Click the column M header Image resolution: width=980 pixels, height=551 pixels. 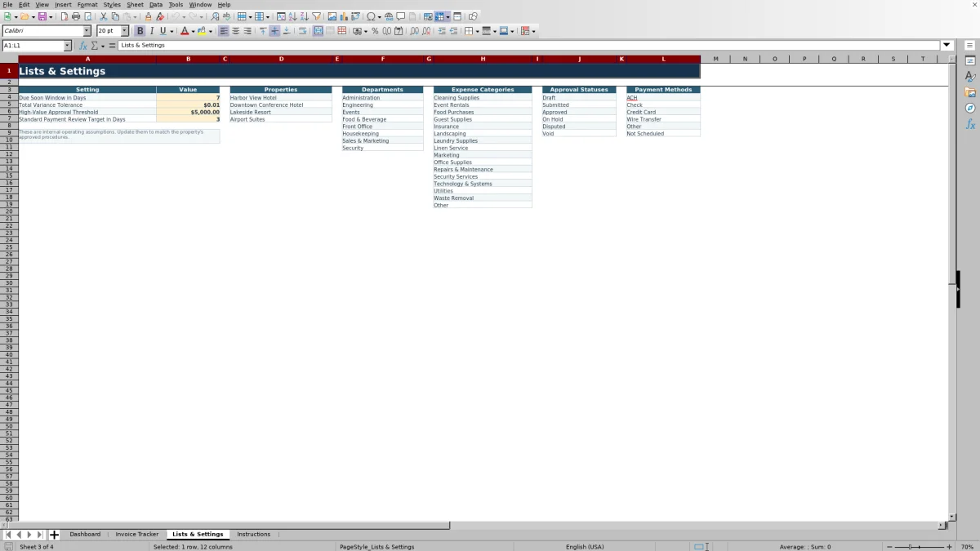pyautogui.click(x=715, y=59)
